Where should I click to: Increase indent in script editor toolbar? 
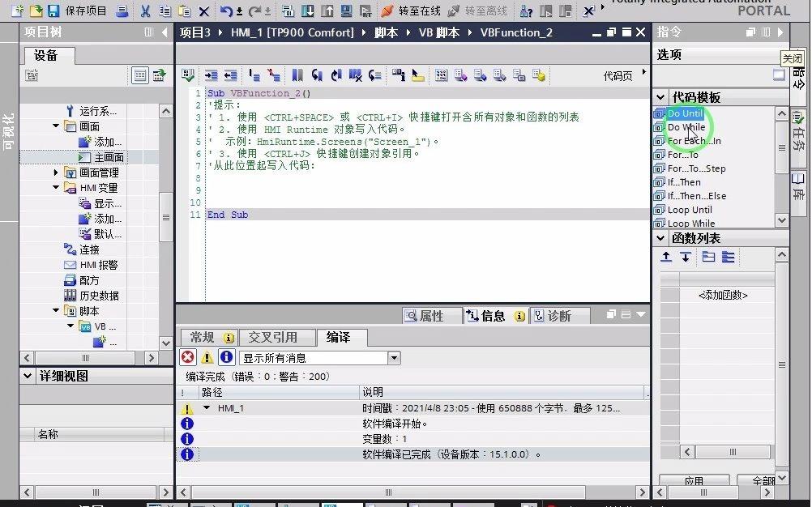pos(211,75)
